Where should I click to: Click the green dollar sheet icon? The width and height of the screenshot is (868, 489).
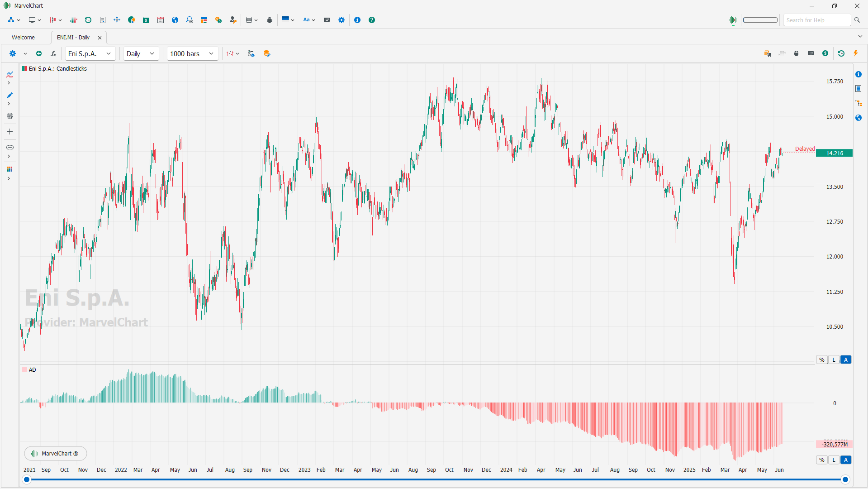pyautogui.click(x=146, y=20)
